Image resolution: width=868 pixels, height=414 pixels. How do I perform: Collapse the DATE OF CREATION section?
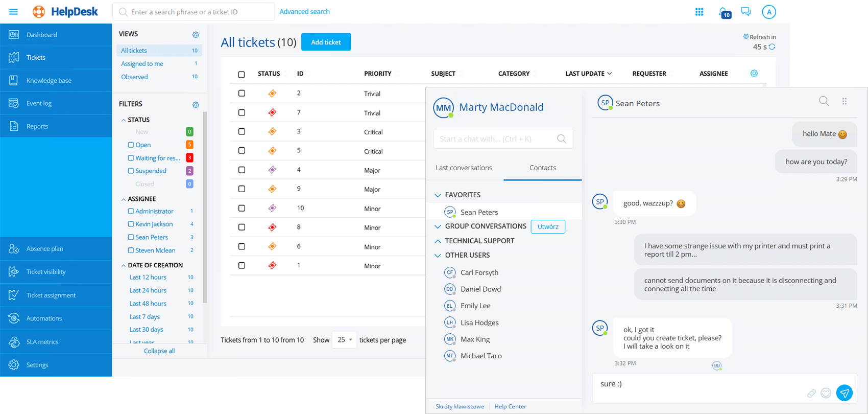point(124,266)
